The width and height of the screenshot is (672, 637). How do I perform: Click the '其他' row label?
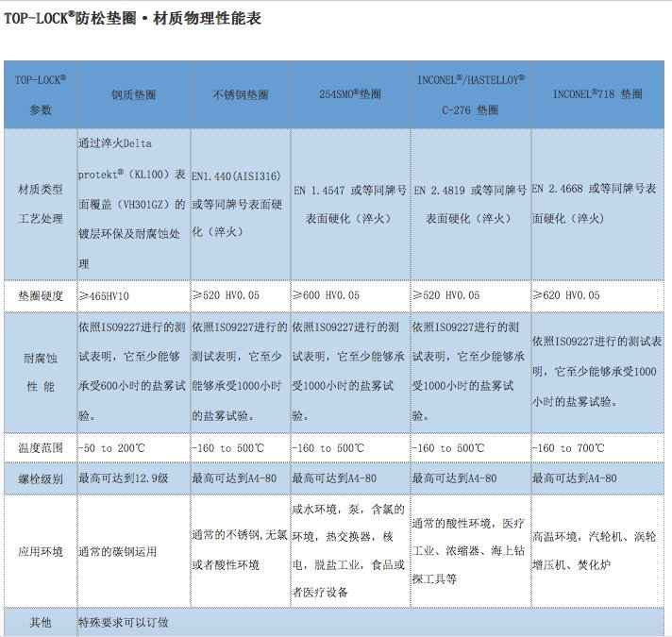tap(41, 623)
